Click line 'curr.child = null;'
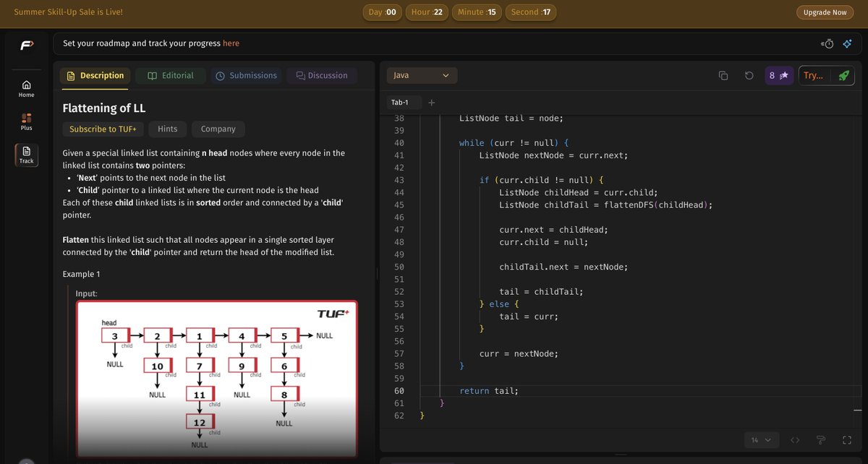This screenshot has height=464, width=868. pos(543,242)
